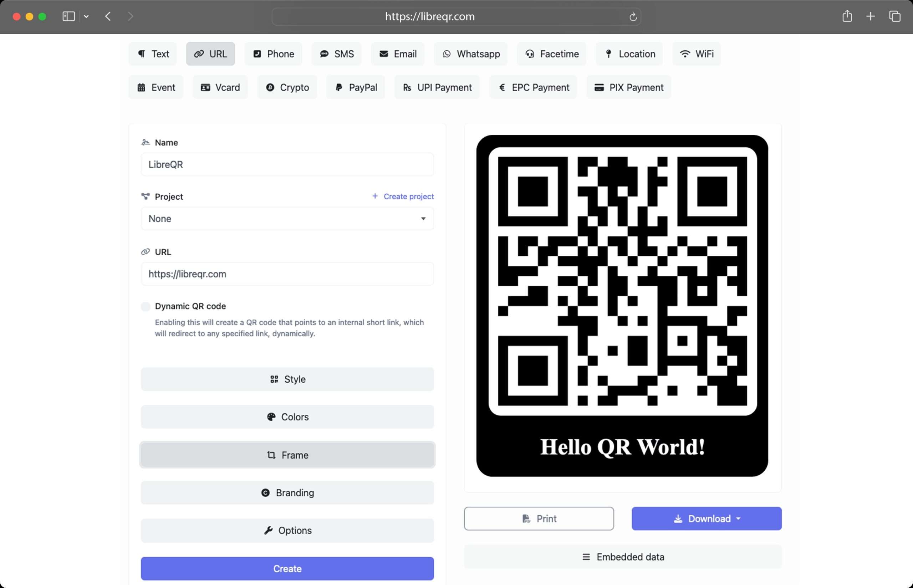Expand the Colors section
This screenshot has height=588, width=913.
[x=287, y=417]
